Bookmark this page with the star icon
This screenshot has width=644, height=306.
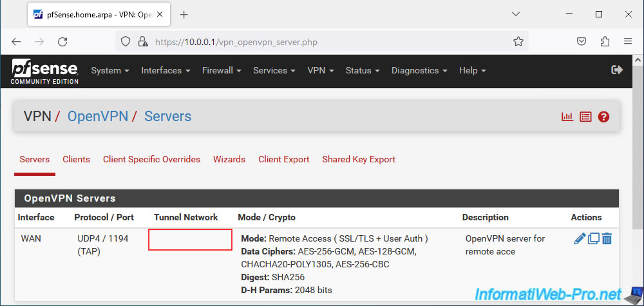click(x=518, y=41)
